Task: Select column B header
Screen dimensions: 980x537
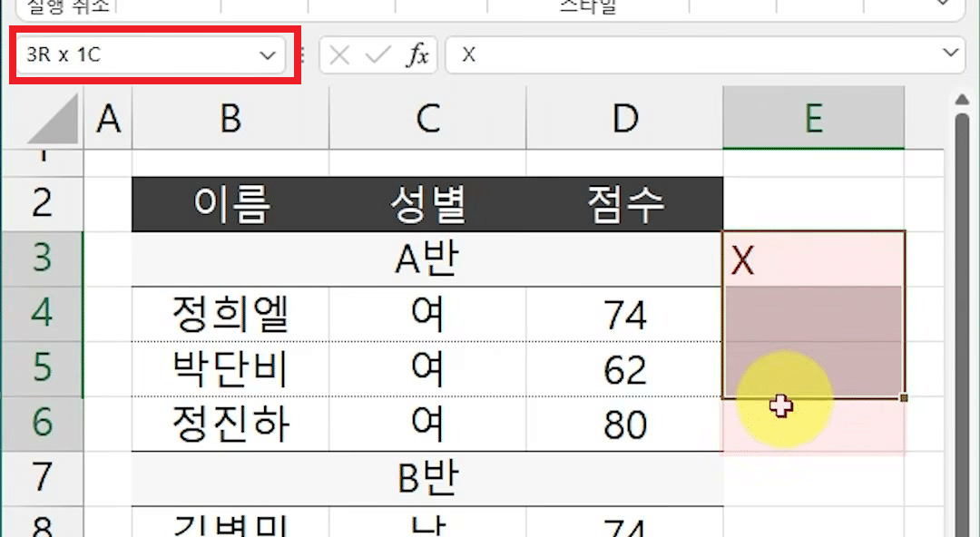Action: coord(230,118)
